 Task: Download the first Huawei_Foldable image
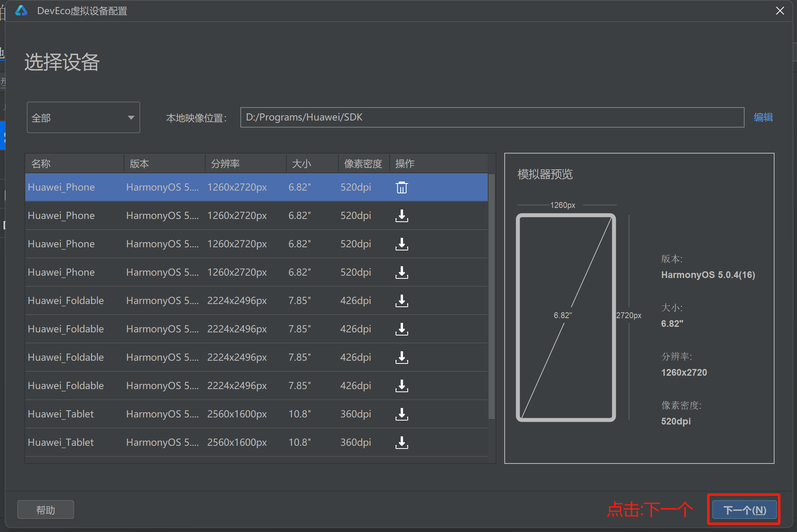(401, 301)
